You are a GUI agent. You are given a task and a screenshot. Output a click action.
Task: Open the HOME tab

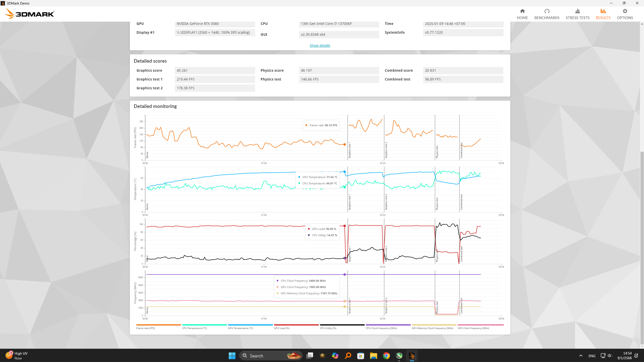522,14
